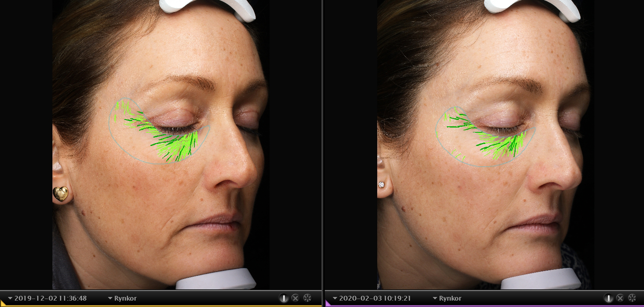Toggle the right panel's vertical-bar overlay icon
Image resolution: width=644 pixels, height=307 pixels.
pos(608,298)
